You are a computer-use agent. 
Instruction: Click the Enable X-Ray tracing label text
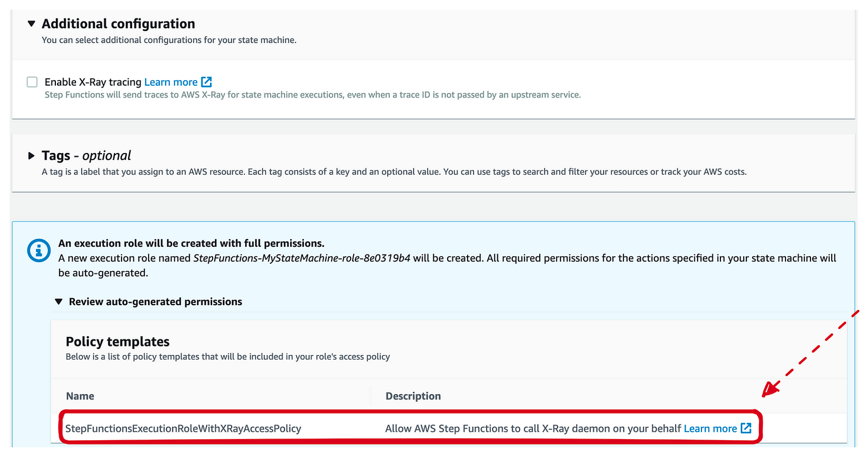coord(93,82)
